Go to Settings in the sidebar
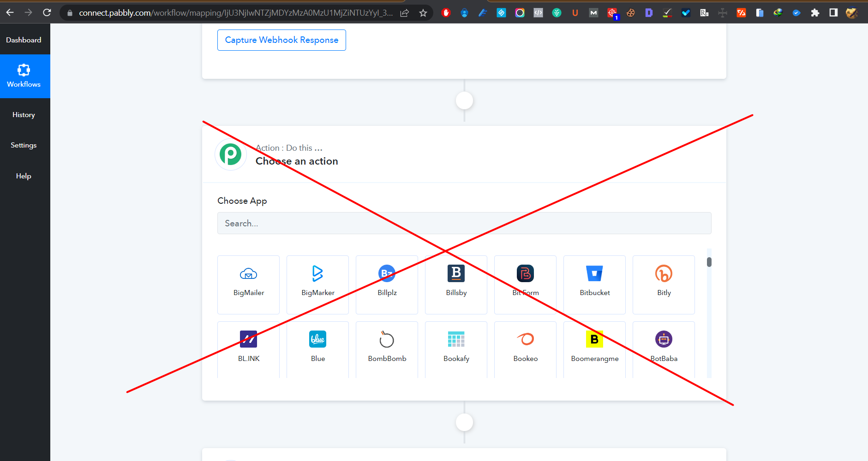Screen dimensions: 868x461 24,145
